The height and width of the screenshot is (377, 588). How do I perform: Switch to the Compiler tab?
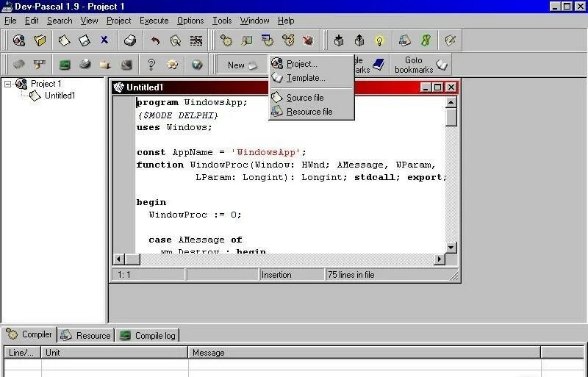click(x=29, y=334)
